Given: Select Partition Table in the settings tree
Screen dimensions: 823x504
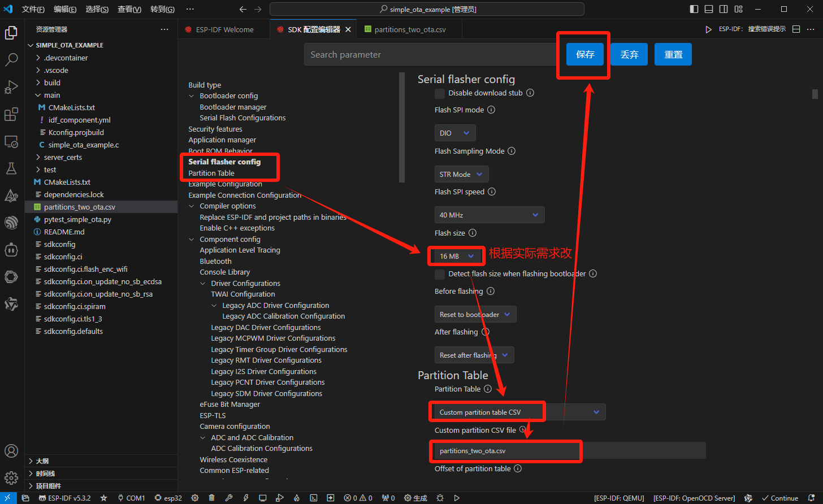Looking at the screenshot, I should pyautogui.click(x=211, y=173).
